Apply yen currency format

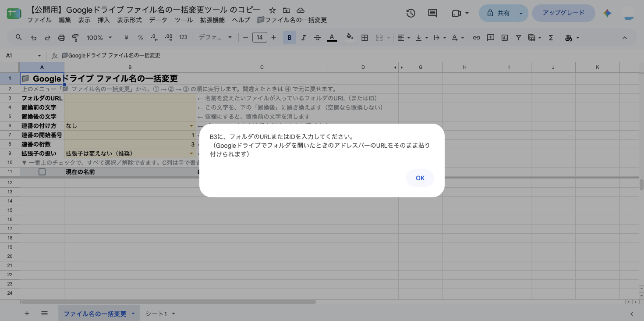(127, 38)
